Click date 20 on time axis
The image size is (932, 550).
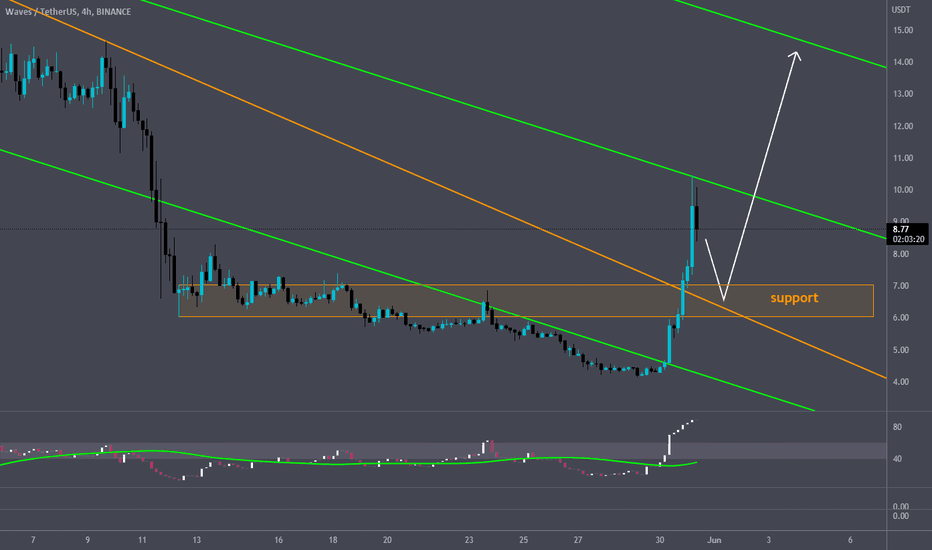tap(387, 540)
